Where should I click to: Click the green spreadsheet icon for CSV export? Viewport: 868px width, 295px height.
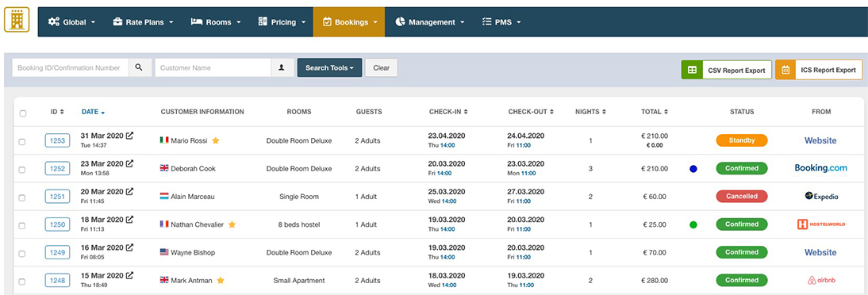(x=691, y=71)
